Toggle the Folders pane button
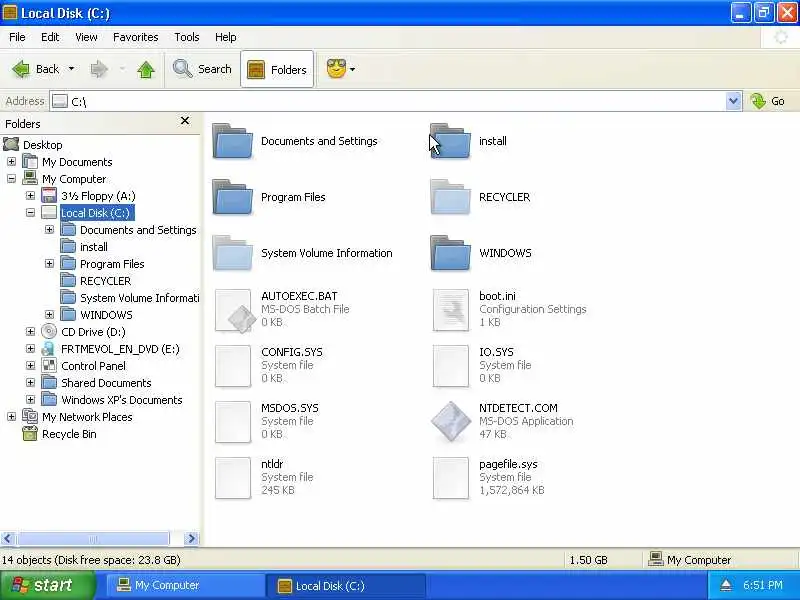The height and width of the screenshot is (600, 800). pos(277,69)
